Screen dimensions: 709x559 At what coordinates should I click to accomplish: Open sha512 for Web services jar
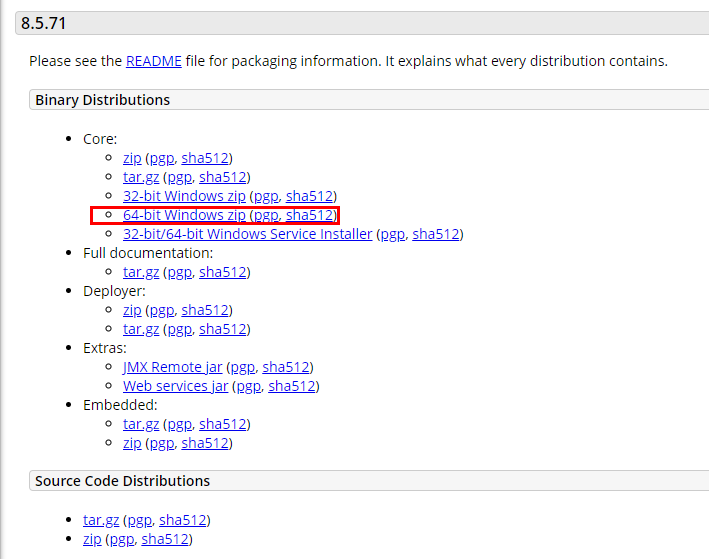(x=292, y=386)
